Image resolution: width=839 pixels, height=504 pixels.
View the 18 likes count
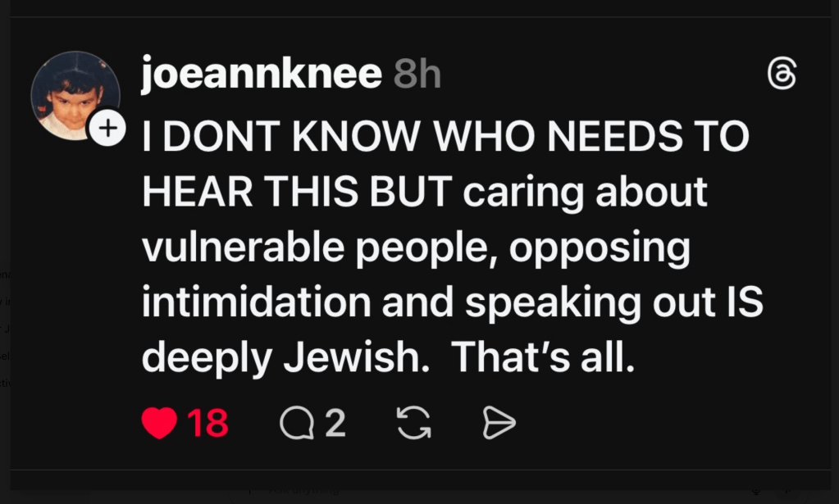(207, 423)
